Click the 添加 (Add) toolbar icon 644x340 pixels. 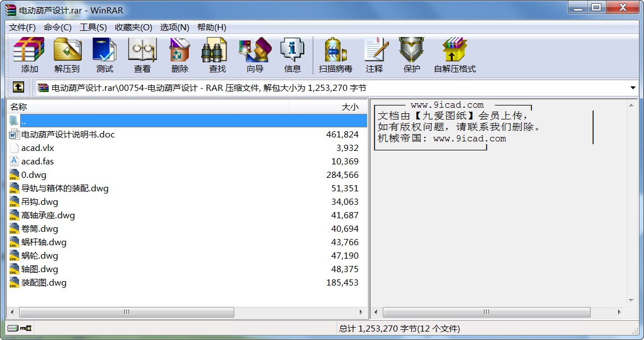29,50
